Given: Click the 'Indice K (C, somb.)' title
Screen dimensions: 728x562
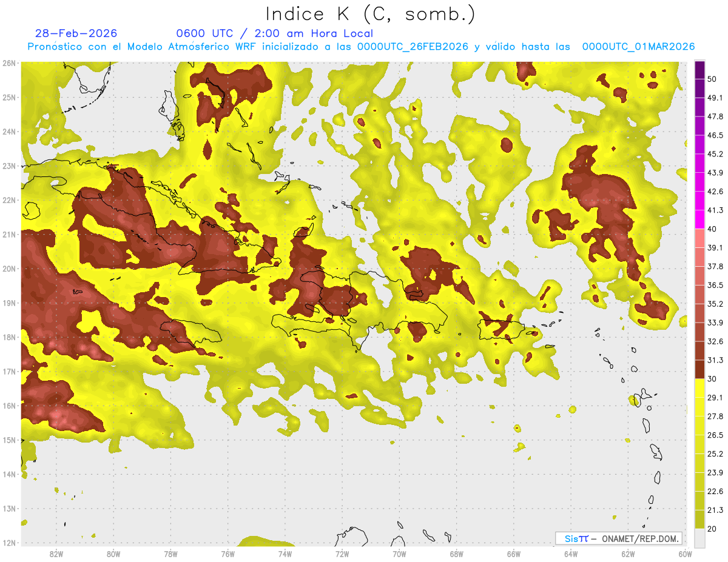Looking at the screenshot, I should [x=370, y=14].
